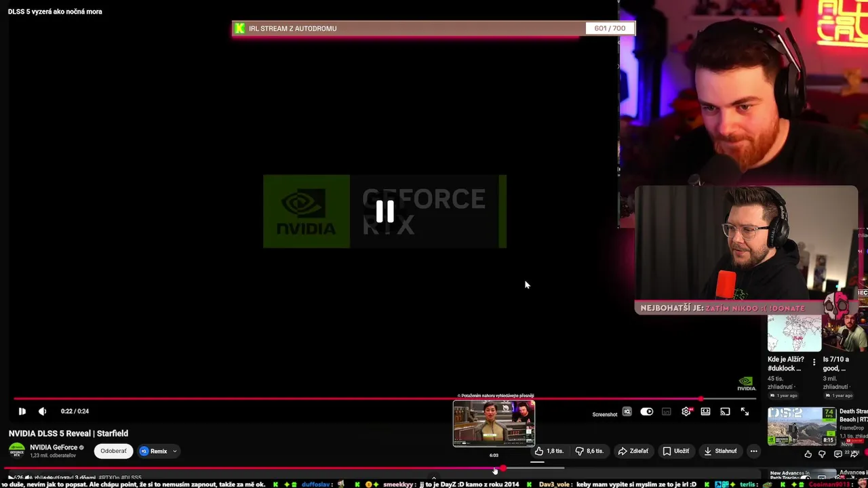Click the 'DLSS 5 vyzerá ako nočná mora' title
This screenshot has height=488, width=868.
(55, 12)
